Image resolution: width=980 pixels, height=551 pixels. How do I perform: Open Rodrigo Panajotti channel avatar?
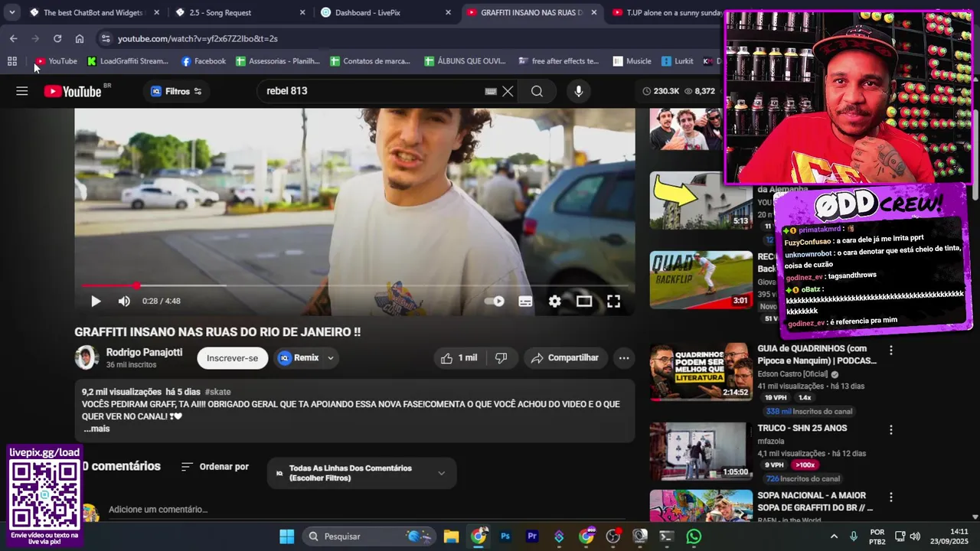coord(87,357)
